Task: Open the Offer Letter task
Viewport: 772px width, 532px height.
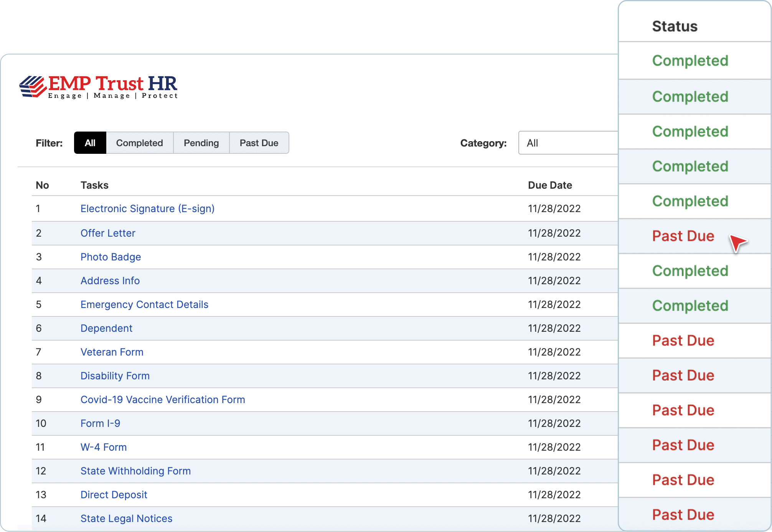Action: pos(108,233)
